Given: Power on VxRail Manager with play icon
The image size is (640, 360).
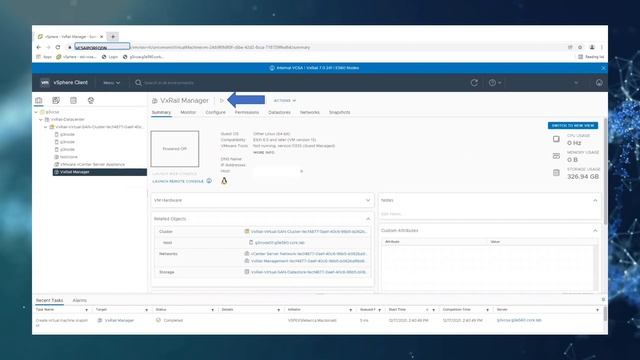Looking at the screenshot, I should point(222,100).
